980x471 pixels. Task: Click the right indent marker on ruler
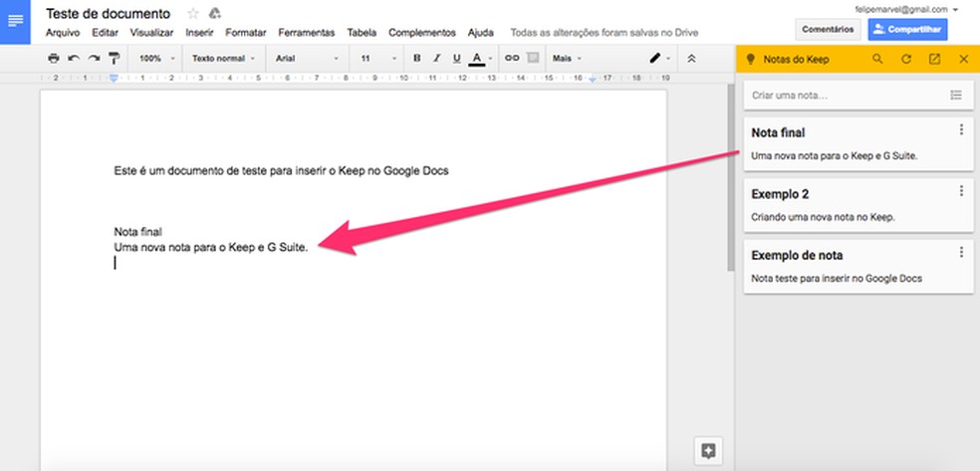point(593,79)
